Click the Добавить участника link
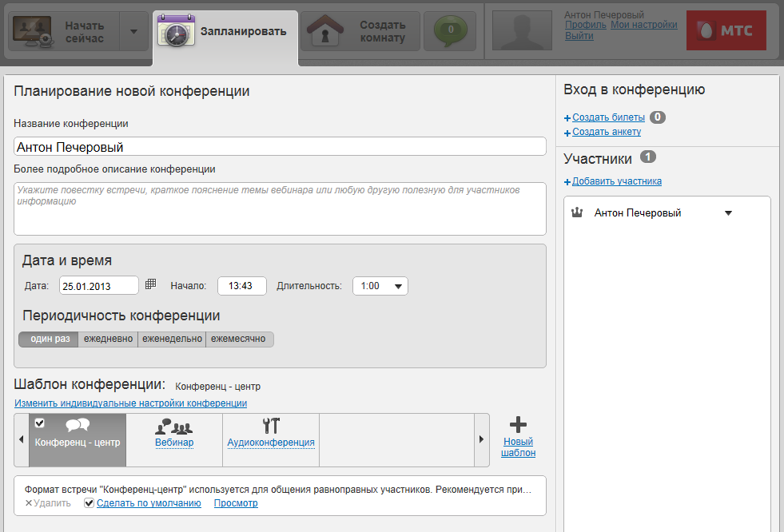Screen dimensions: 784x532 [616, 181]
